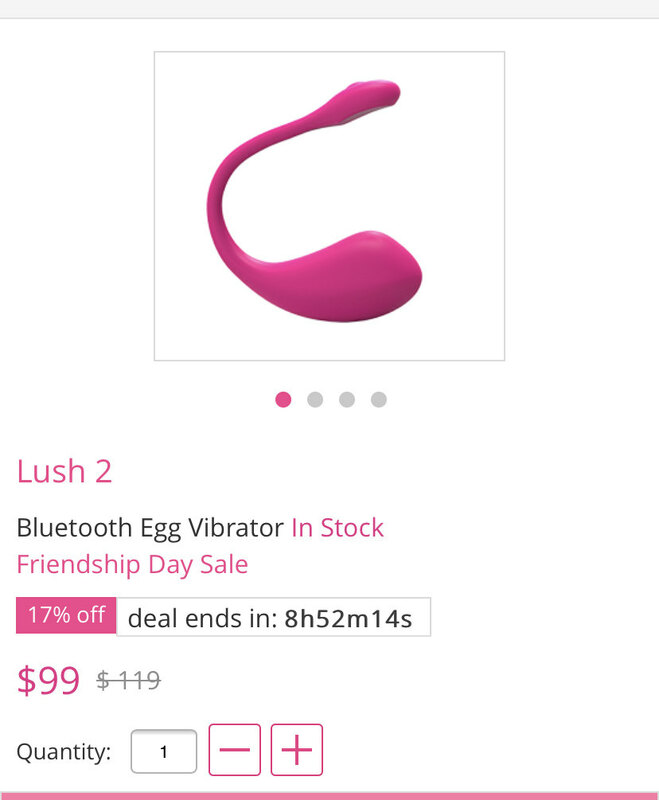The height and width of the screenshot is (800, 659).
Task: Open the Lush 2 product title
Action: tap(64, 471)
